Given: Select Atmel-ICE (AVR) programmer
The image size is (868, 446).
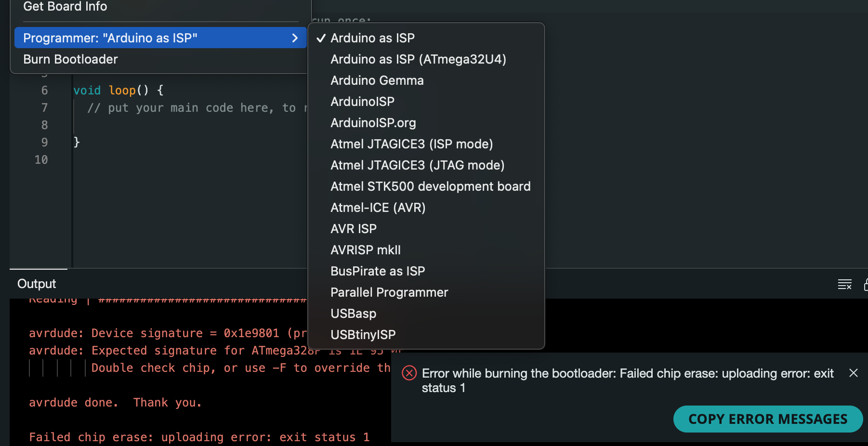Looking at the screenshot, I should pyautogui.click(x=378, y=207).
